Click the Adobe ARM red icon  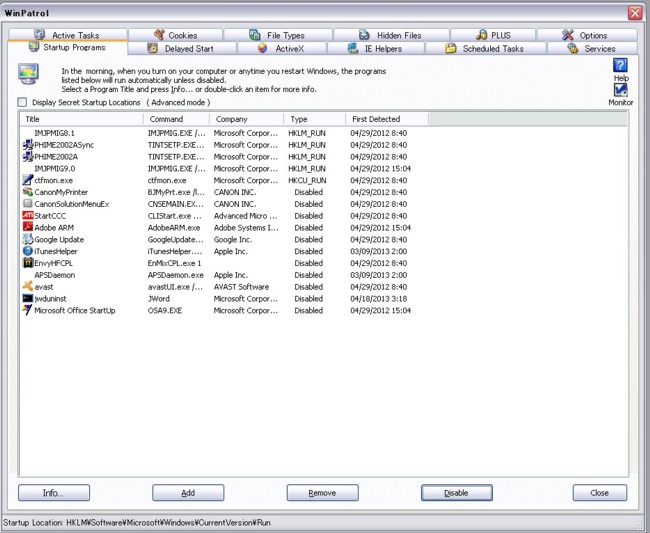(27, 228)
